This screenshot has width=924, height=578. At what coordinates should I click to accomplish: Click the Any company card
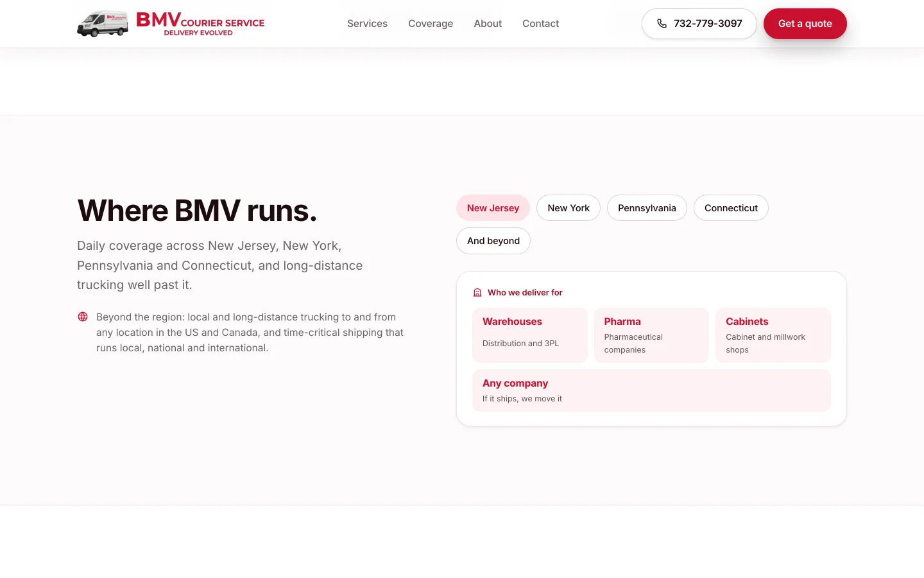pos(652,390)
